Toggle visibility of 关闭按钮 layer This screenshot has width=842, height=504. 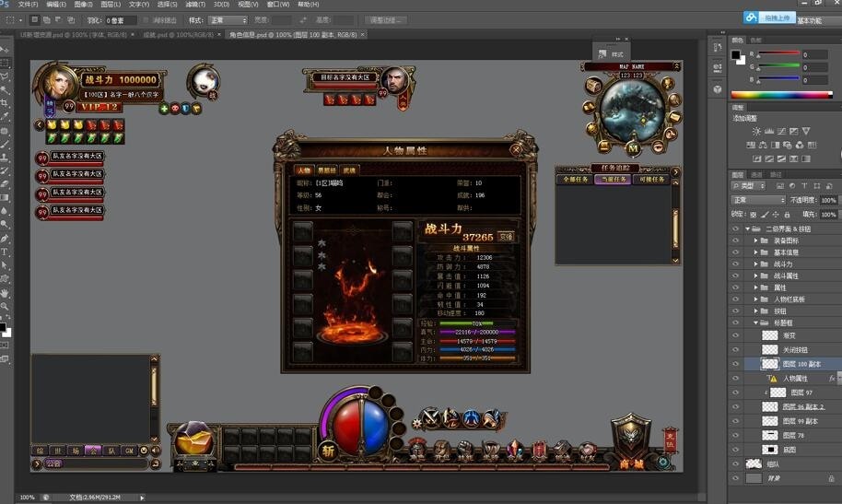point(736,350)
